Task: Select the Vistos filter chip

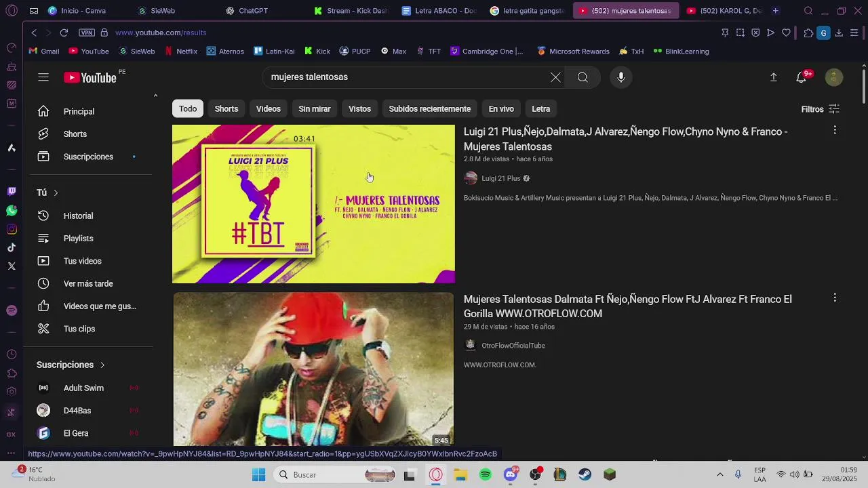Action: pos(359,108)
